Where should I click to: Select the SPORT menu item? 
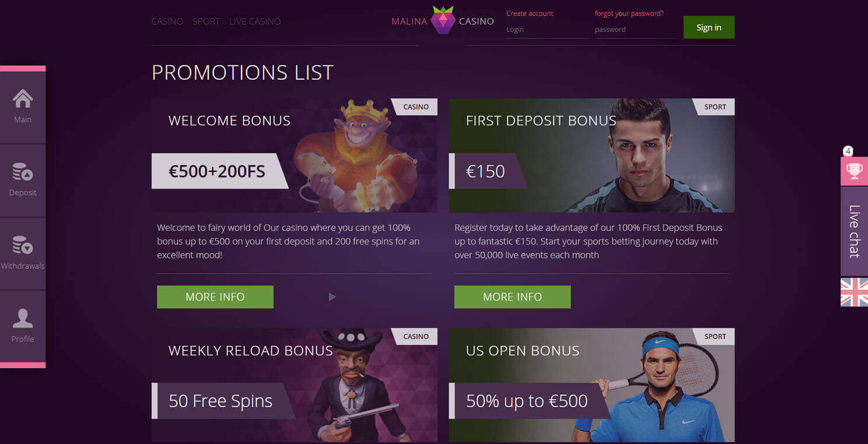206,22
